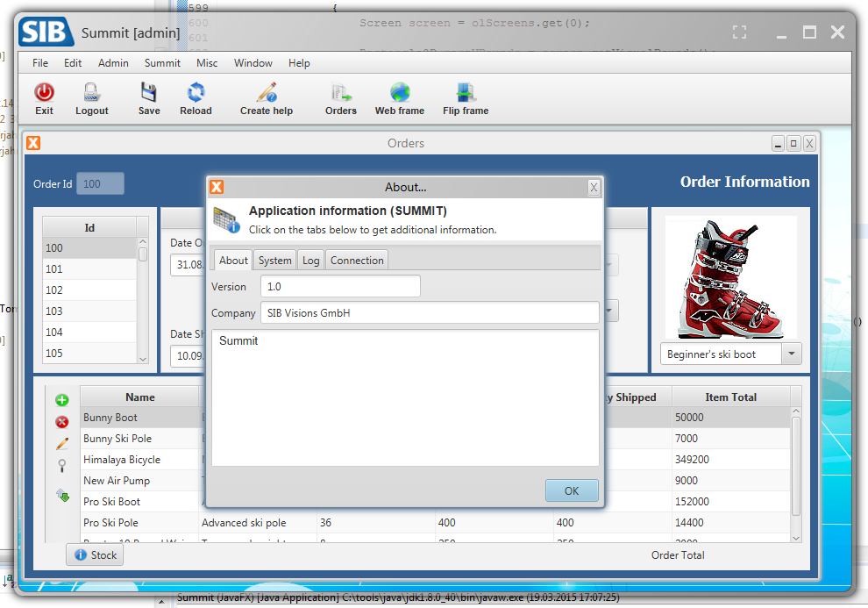Click the Logout toolbar icon
Image resolution: width=868 pixels, height=608 pixels.
point(91,92)
